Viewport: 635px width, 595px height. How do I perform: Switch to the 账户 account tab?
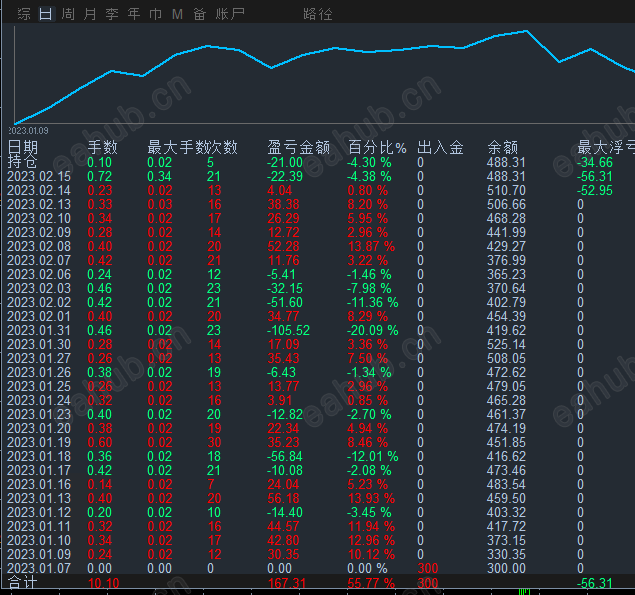click(x=230, y=14)
